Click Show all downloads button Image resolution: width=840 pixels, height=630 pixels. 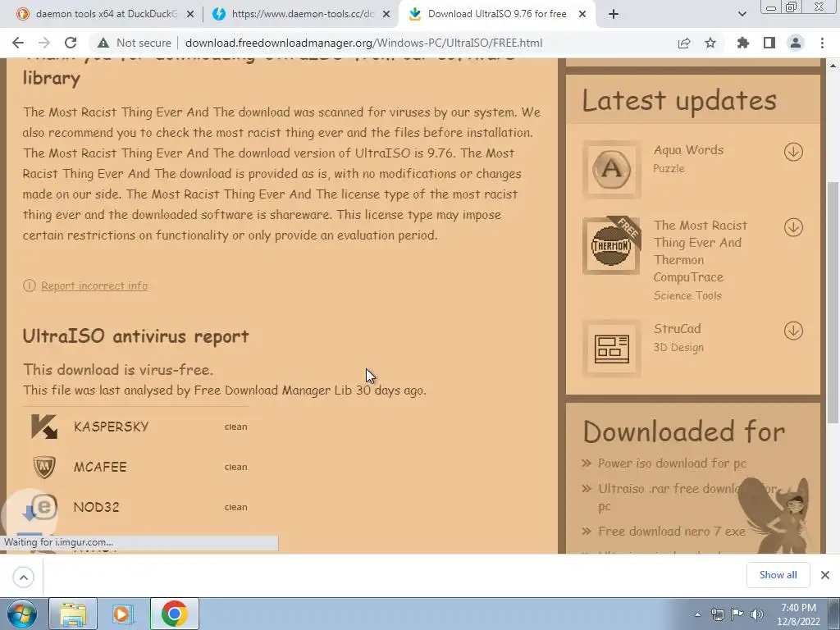point(778,575)
